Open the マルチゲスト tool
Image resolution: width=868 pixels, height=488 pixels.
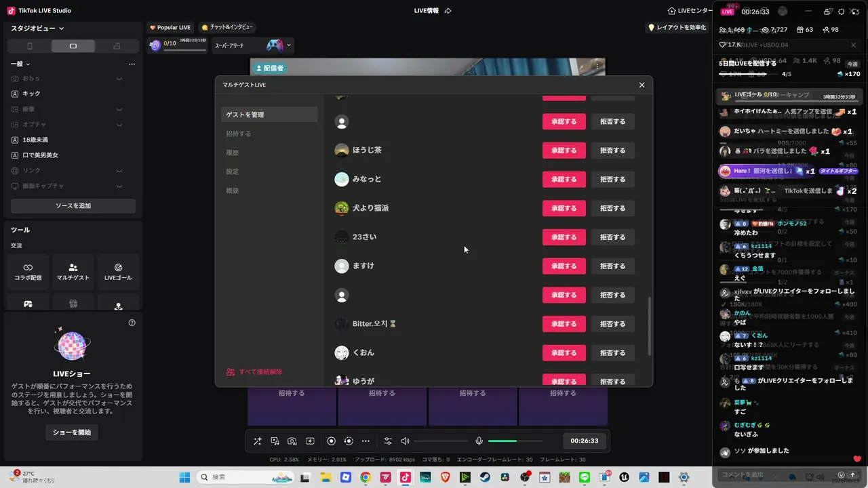click(73, 272)
